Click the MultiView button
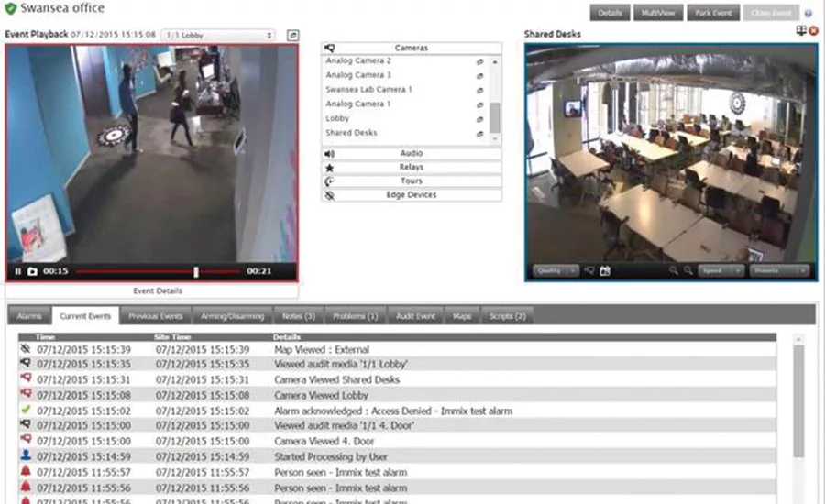Image resolution: width=825 pixels, height=504 pixels. point(658,13)
